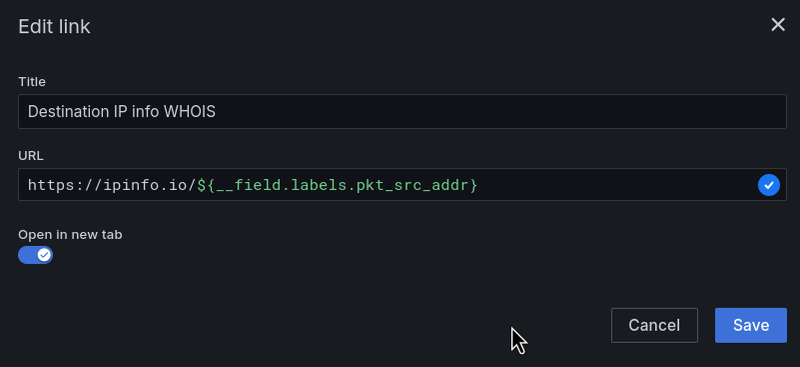Click the blue checkmark icon in URL field

point(768,185)
